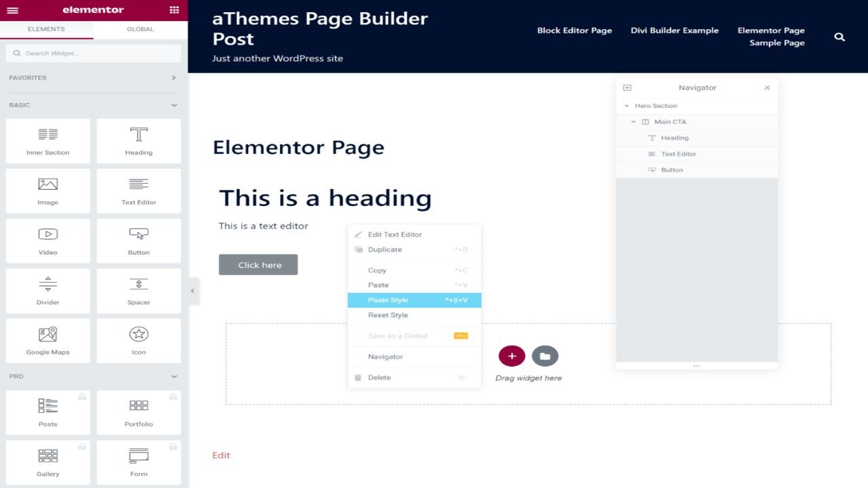Pick the Form pro widget
This screenshot has height=488, width=868.
pyautogui.click(x=139, y=462)
